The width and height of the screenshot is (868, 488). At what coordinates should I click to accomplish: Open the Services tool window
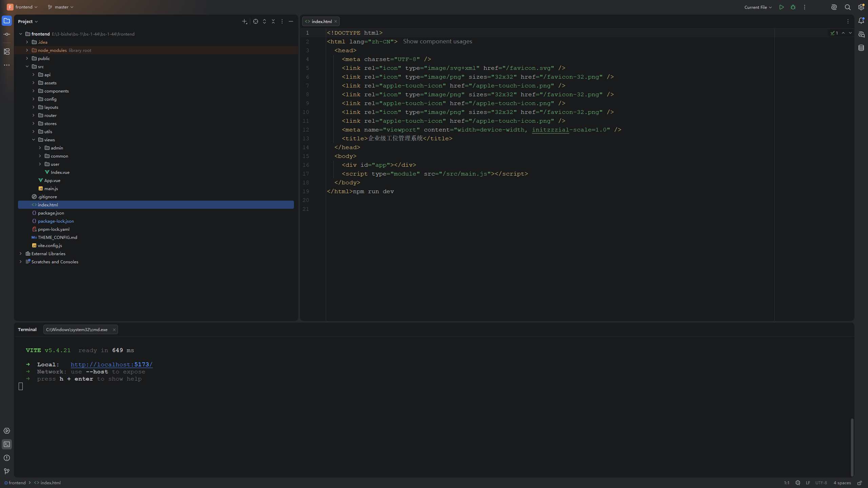click(7, 431)
